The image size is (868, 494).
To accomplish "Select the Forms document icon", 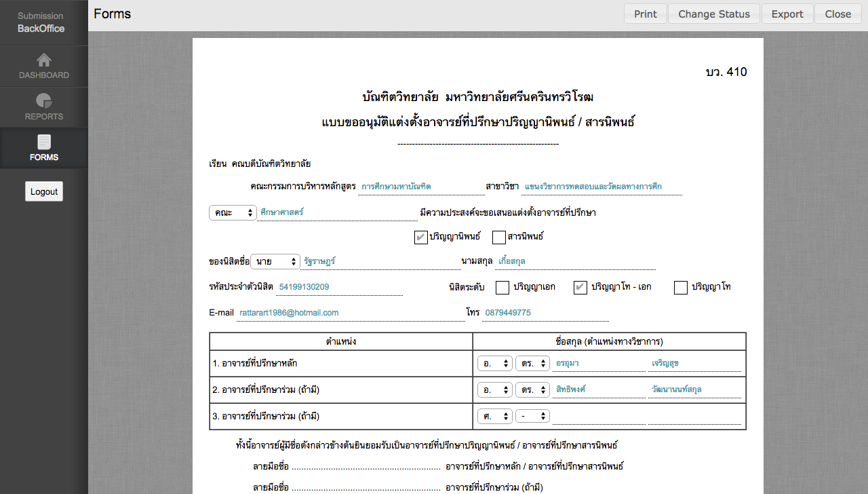I will 43,142.
